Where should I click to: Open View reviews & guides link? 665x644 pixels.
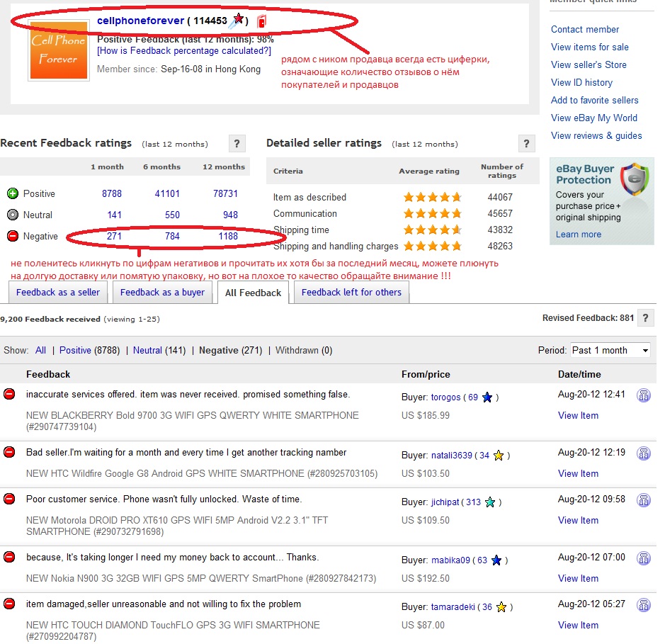[x=596, y=136]
